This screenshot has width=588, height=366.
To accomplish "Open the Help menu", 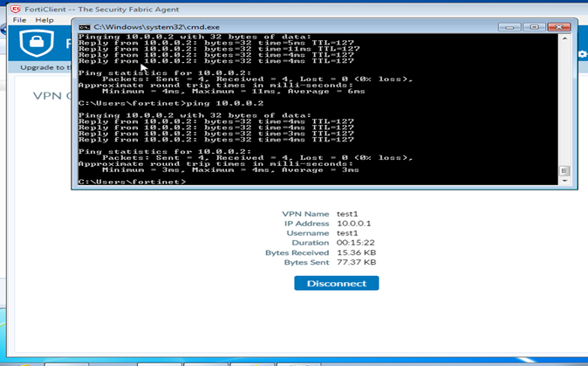I will 44,20.
